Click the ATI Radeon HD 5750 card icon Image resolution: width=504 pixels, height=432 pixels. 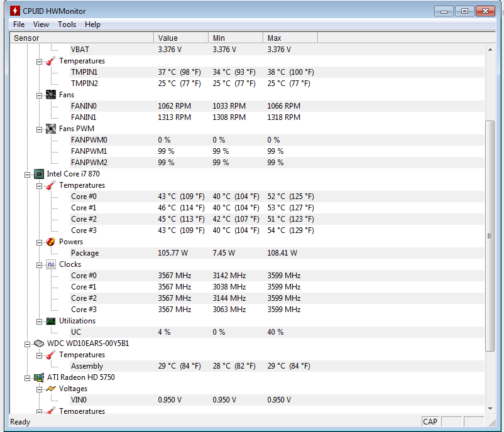tap(39, 377)
